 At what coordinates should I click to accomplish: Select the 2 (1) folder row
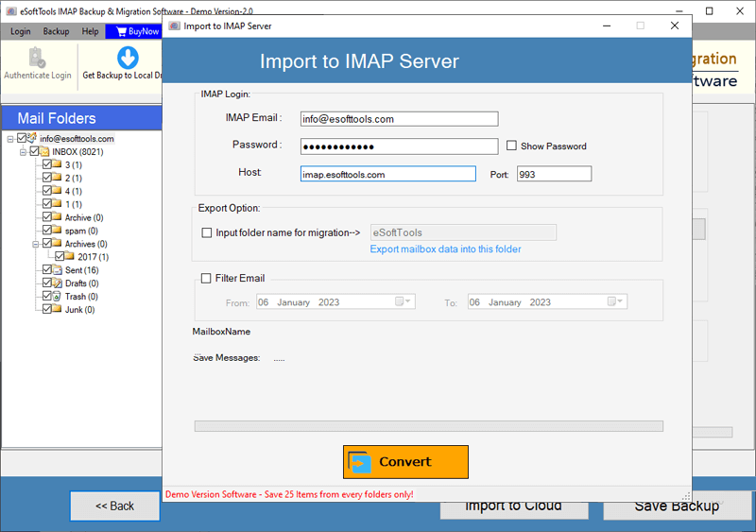tap(74, 178)
